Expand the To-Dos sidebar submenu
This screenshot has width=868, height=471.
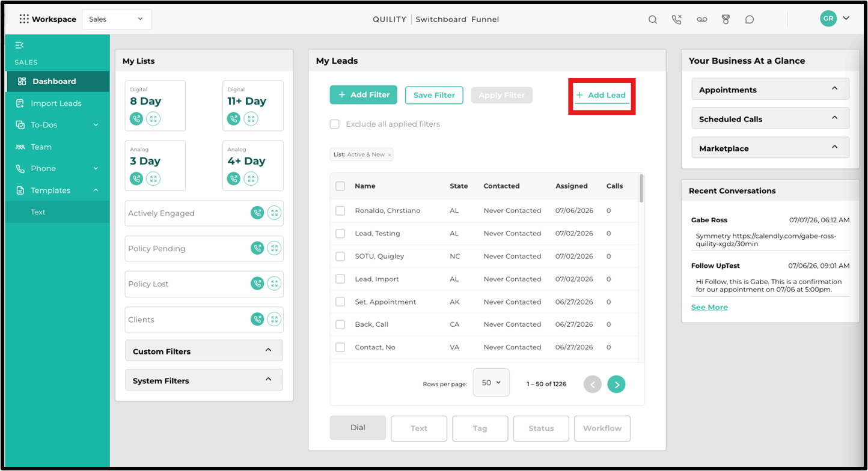[x=58, y=125]
